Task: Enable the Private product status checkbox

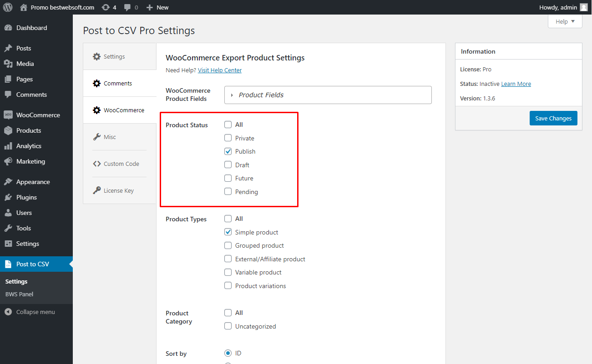Action: point(228,138)
